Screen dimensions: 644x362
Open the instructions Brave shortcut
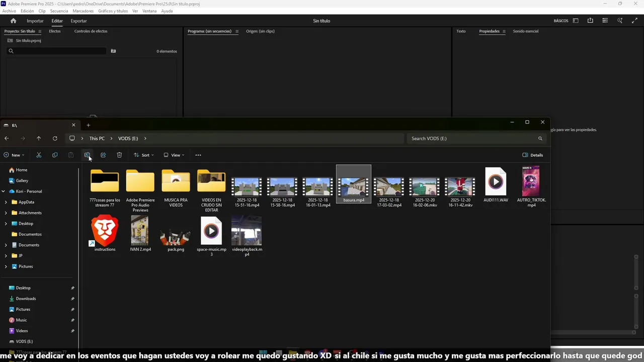(x=105, y=234)
